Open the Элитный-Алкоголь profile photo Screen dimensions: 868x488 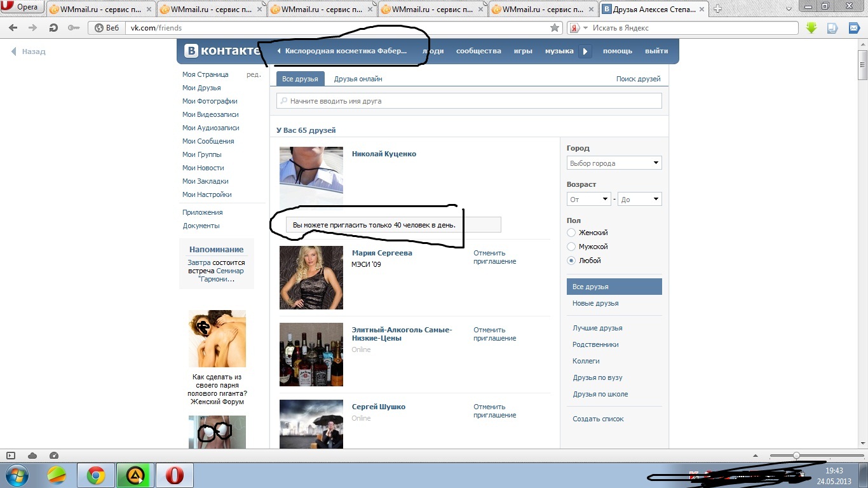311,355
